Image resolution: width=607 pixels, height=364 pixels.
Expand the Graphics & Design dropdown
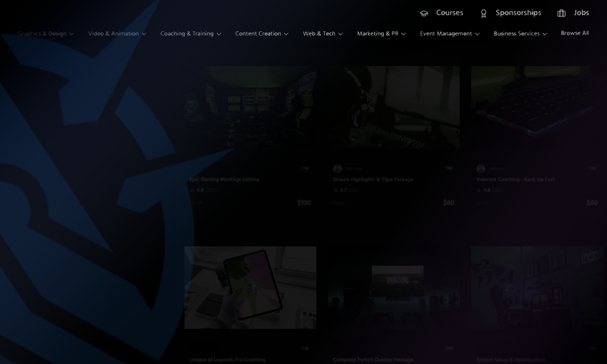click(x=46, y=34)
